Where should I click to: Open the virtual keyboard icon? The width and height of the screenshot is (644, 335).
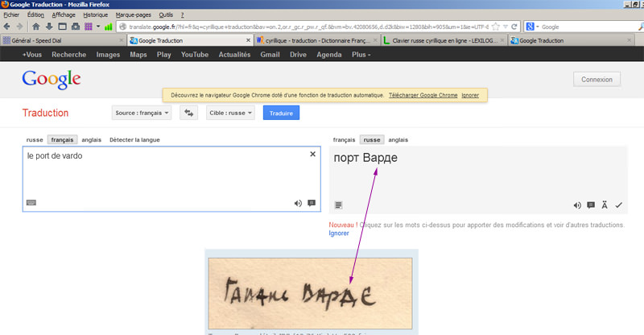tap(31, 203)
